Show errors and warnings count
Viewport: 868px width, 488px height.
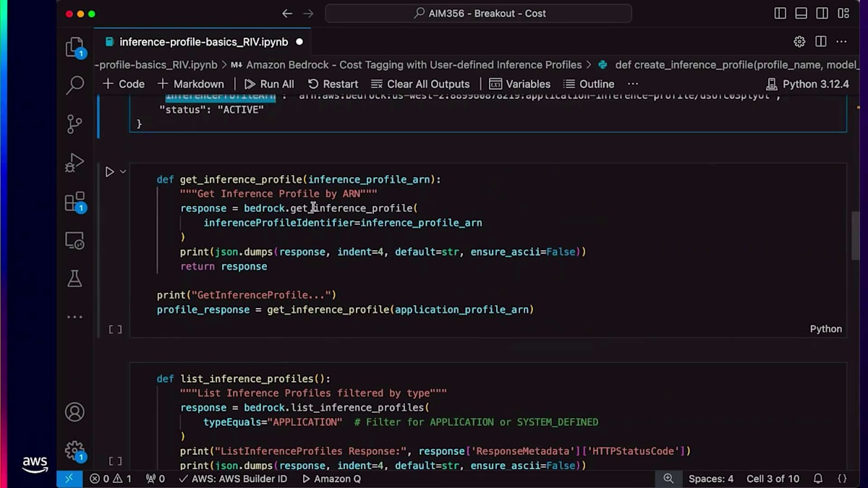(x=111, y=479)
